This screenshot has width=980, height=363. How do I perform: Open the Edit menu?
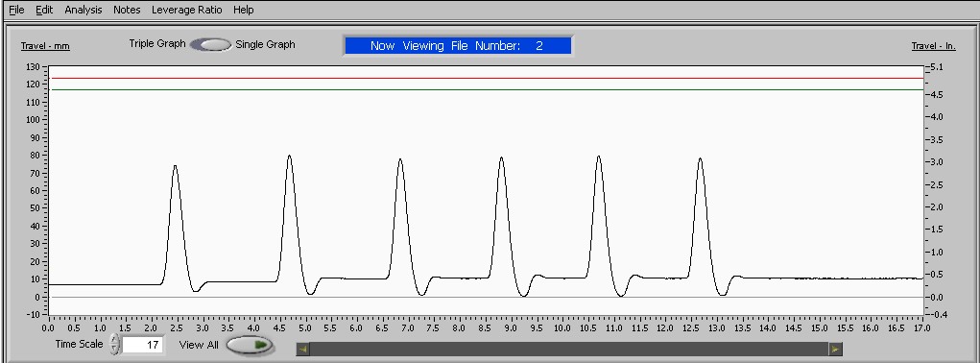(x=44, y=10)
